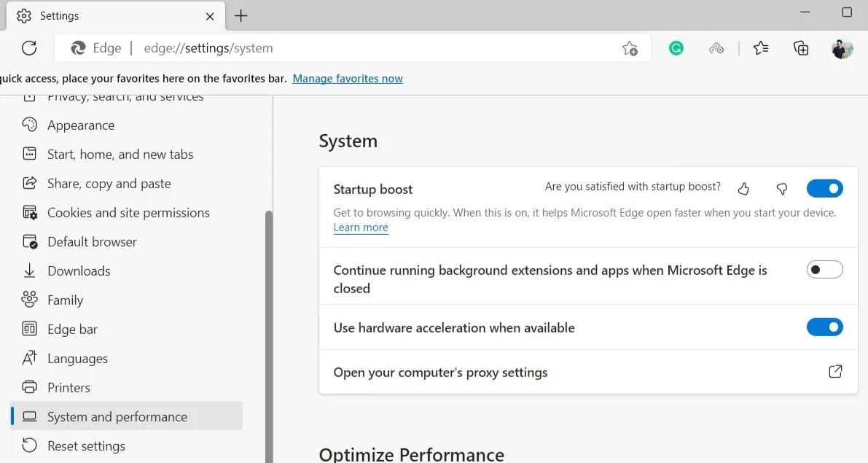This screenshot has height=463, width=868.
Task: Click the Edge logo in the address bar
Action: (78, 47)
